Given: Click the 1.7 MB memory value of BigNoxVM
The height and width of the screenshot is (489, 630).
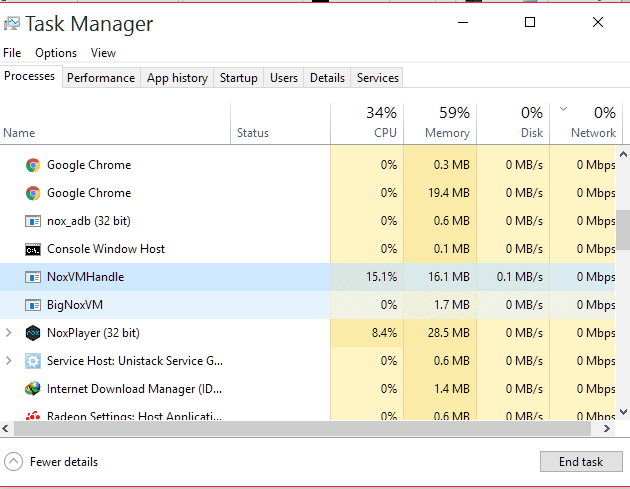Looking at the screenshot, I should (452, 305).
